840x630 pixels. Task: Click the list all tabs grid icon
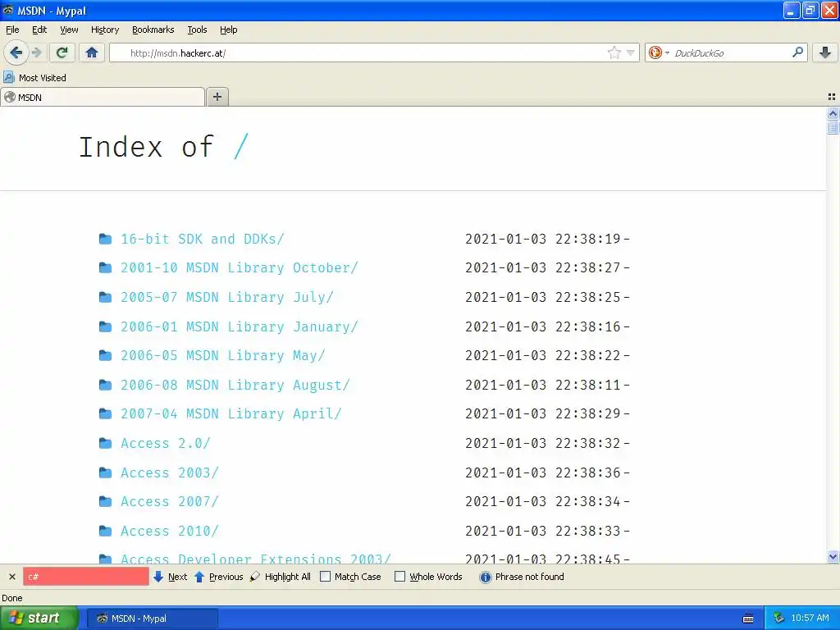tap(832, 97)
